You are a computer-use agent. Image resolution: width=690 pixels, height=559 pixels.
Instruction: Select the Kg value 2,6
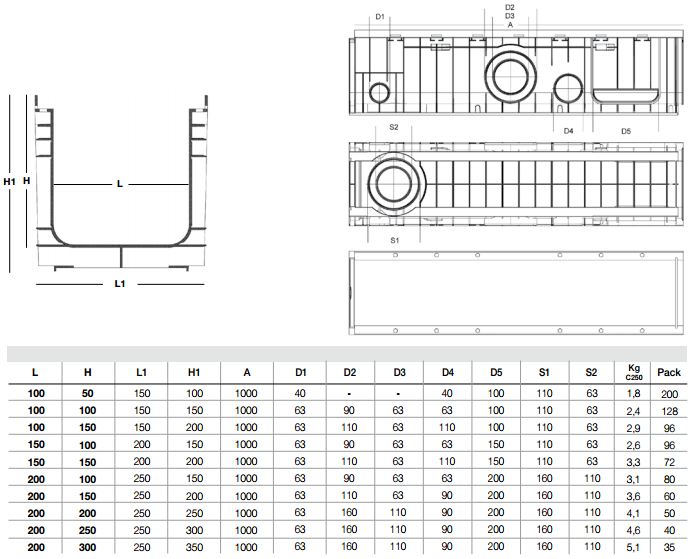tap(633, 445)
